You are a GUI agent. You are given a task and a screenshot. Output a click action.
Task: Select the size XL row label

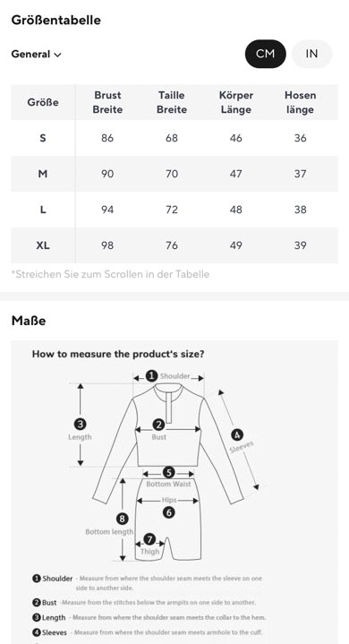pyautogui.click(x=43, y=245)
